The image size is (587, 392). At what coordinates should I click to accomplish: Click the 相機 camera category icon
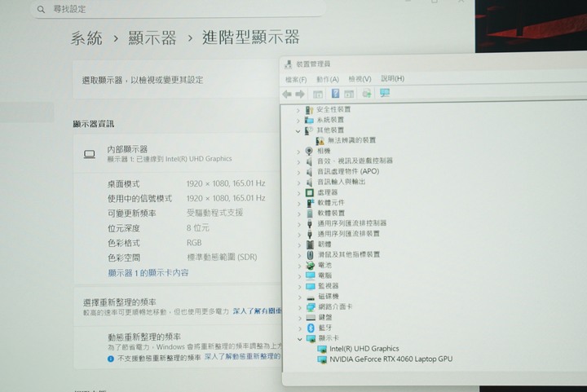click(x=310, y=151)
